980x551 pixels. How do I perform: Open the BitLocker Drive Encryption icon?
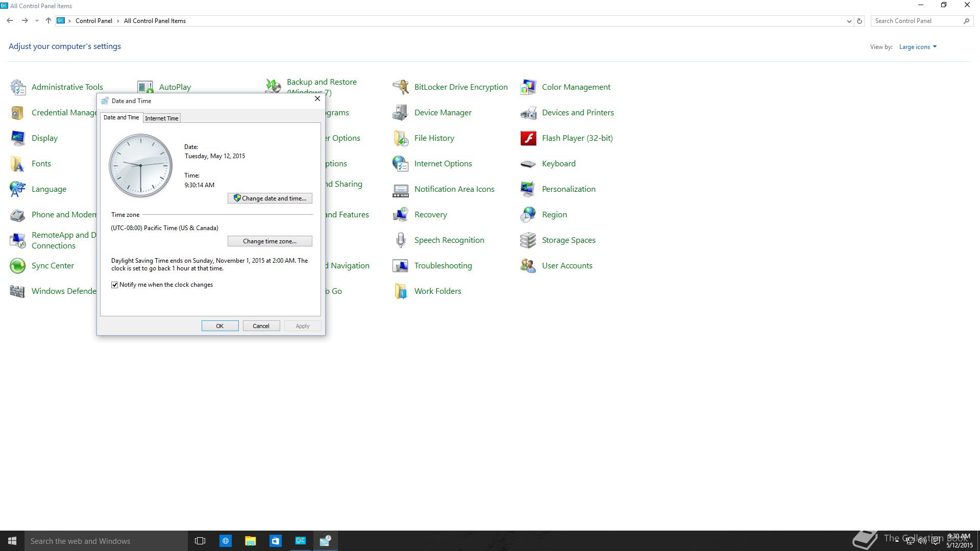click(x=401, y=87)
